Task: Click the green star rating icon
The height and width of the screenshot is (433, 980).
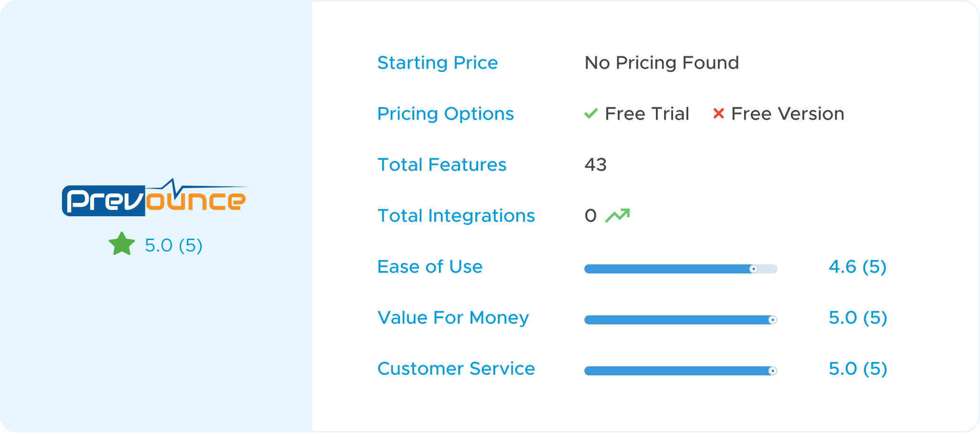Action: pyautogui.click(x=122, y=244)
